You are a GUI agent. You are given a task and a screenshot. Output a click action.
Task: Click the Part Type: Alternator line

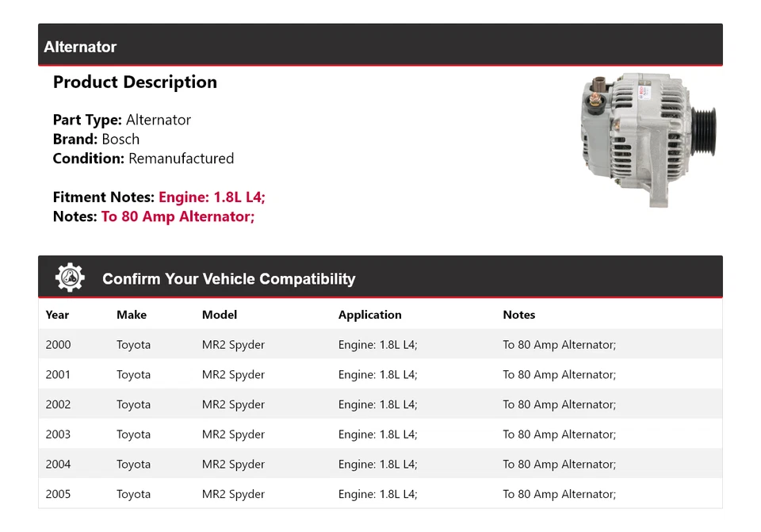coord(122,120)
